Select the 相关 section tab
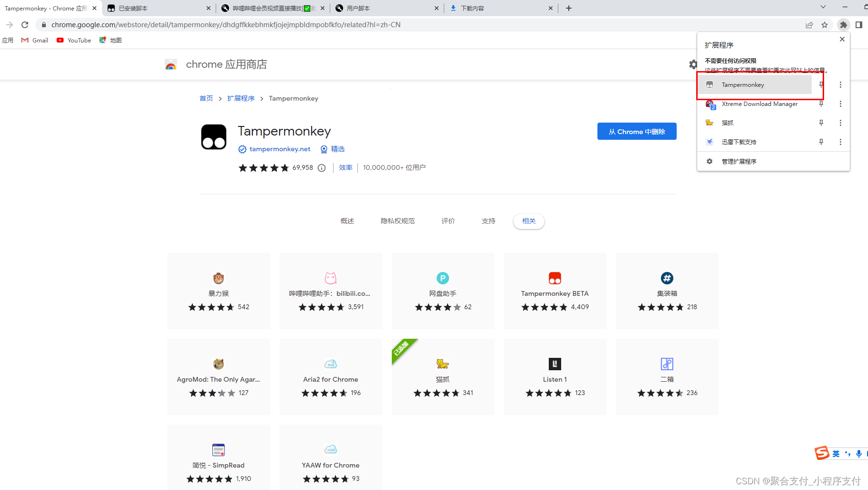Viewport: 868px width, 490px height. pyautogui.click(x=529, y=221)
